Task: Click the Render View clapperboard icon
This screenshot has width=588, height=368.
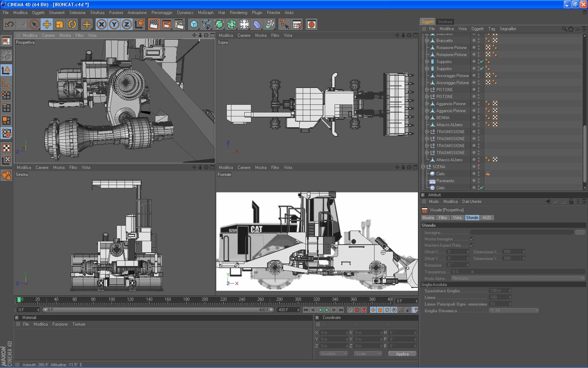Action: tap(154, 24)
